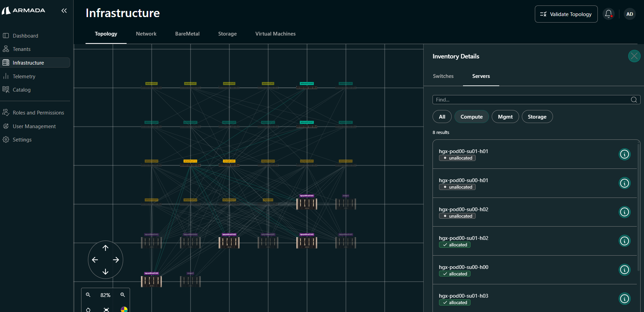This screenshot has height=312, width=644.
Task: Filter servers by Mgmt
Action: click(x=505, y=117)
